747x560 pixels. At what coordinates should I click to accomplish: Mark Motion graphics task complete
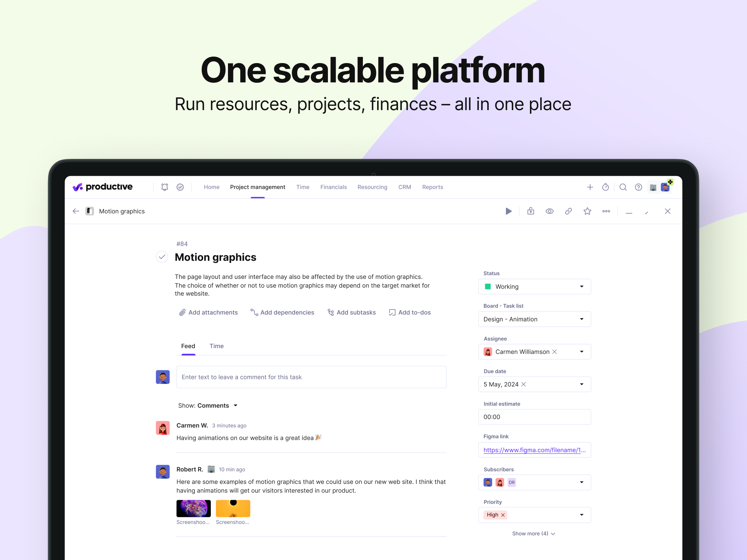(162, 257)
